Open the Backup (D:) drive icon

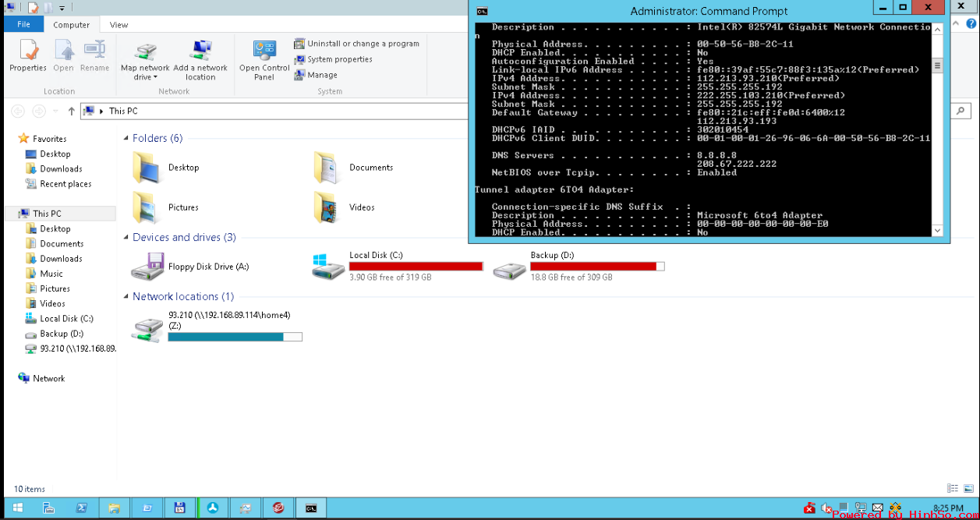pos(509,267)
